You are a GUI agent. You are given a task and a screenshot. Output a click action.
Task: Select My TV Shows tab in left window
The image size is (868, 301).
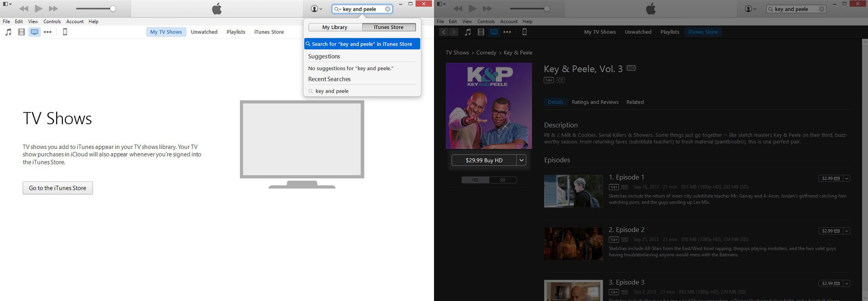tap(166, 32)
